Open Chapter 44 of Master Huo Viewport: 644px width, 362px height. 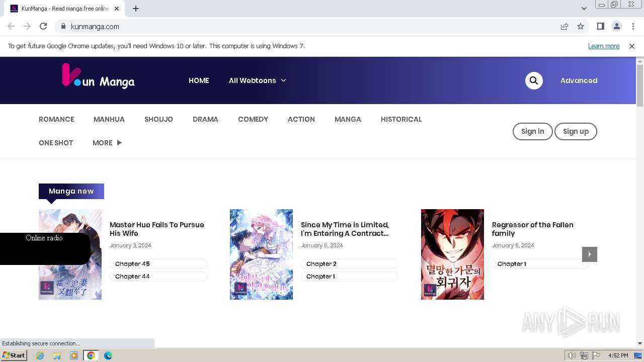point(158,277)
